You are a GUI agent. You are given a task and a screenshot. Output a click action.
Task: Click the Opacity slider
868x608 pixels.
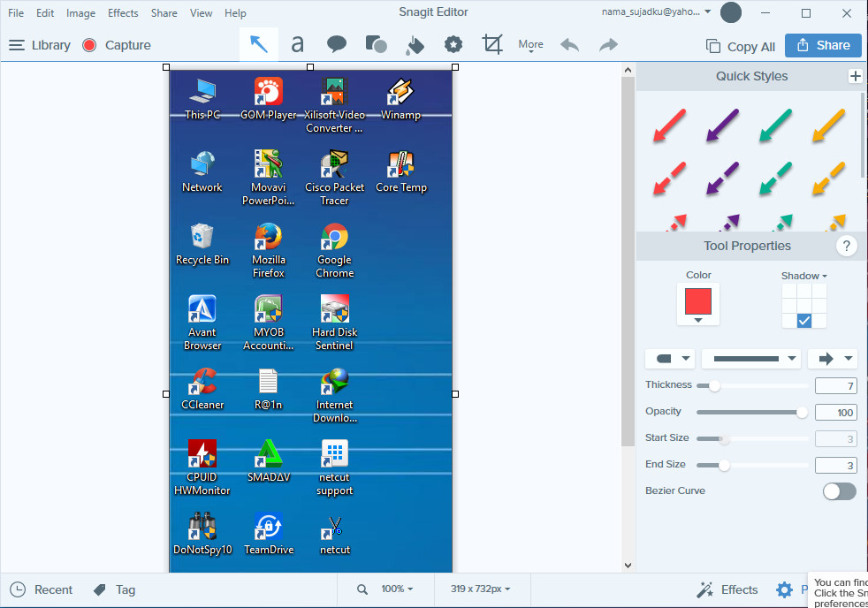click(751, 412)
